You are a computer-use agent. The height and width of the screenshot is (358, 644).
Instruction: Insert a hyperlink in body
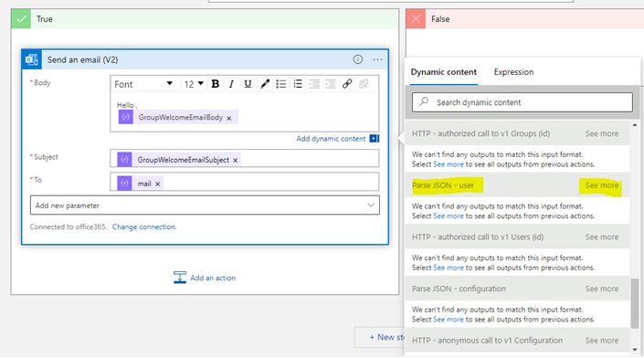coord(347,84)
